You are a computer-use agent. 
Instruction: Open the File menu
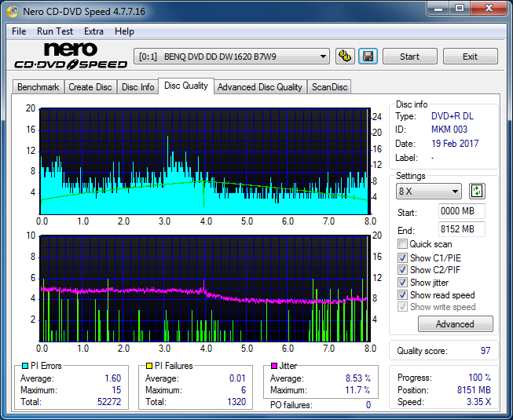(19, 31)
